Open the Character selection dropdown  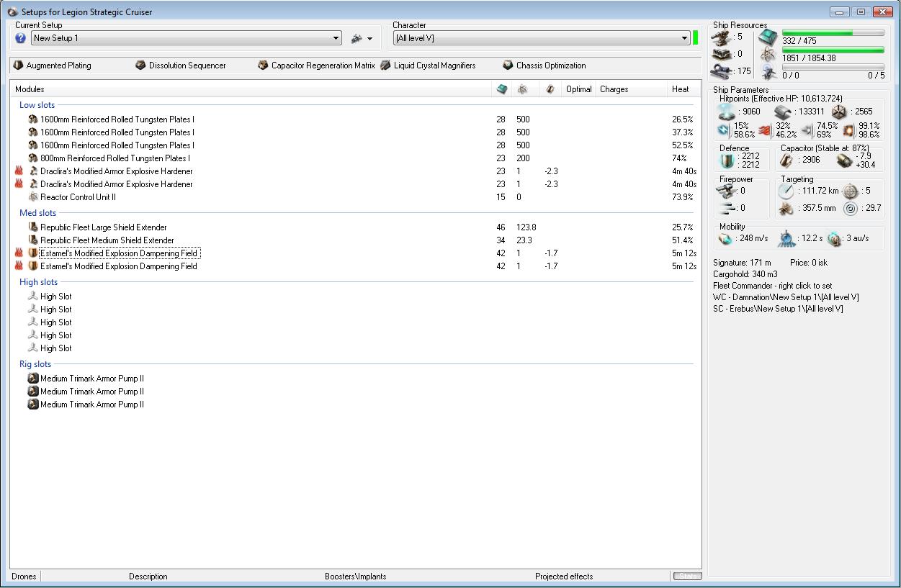[x=541, y=38]
